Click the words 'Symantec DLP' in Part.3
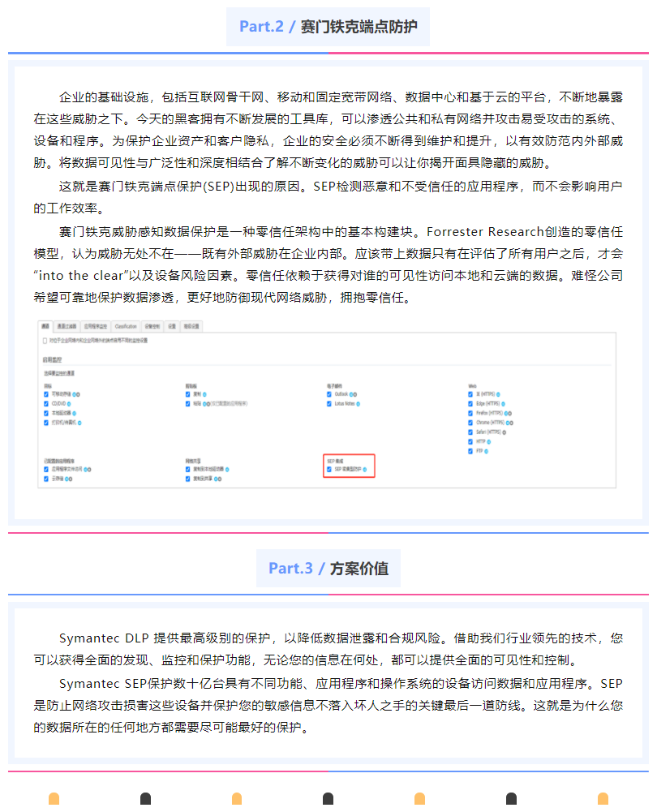Screen dimensions: 657x812 [104, 638]
